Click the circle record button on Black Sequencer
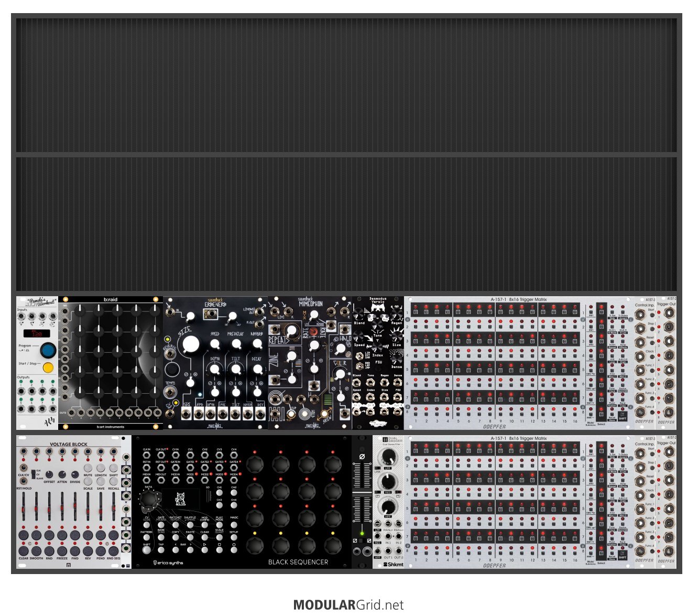This screenshot has width=698, height=616. tap(234, 550)
